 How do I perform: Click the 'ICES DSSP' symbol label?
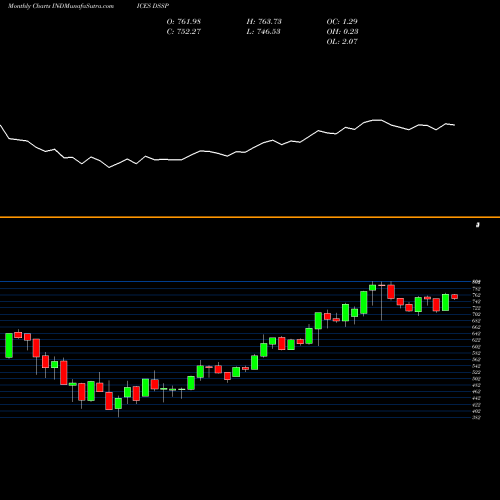[153, 6]
